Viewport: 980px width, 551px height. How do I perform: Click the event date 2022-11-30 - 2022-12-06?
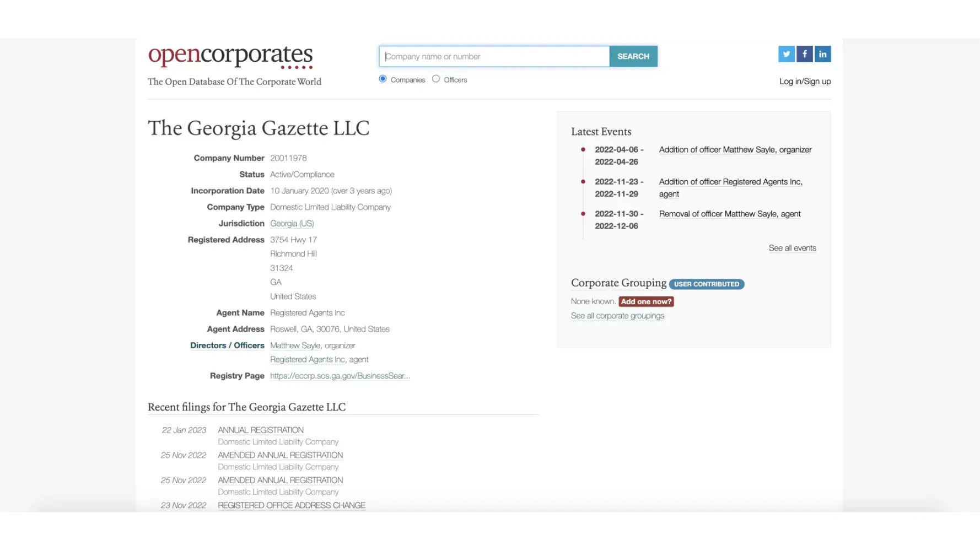click(619, 220)
